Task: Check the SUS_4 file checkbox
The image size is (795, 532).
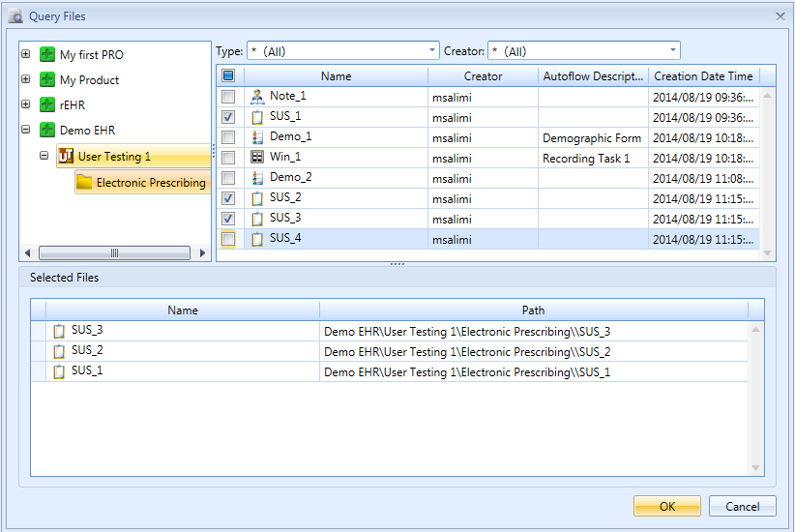Action: click(228, 239)
